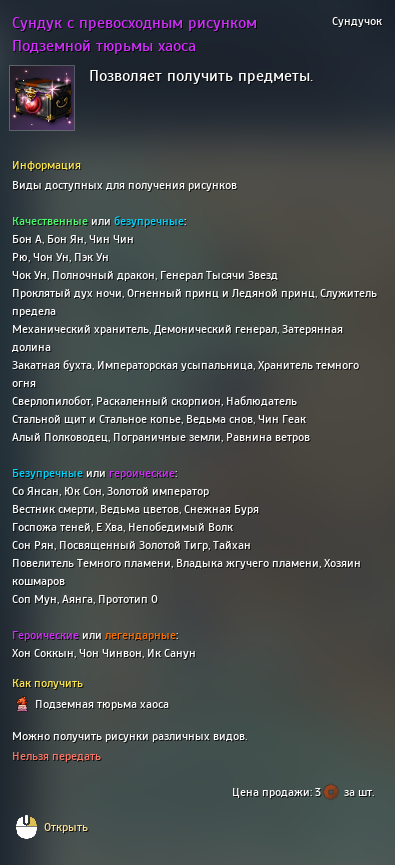Click the mouse button icon beside Открыть

pos(26,827)
